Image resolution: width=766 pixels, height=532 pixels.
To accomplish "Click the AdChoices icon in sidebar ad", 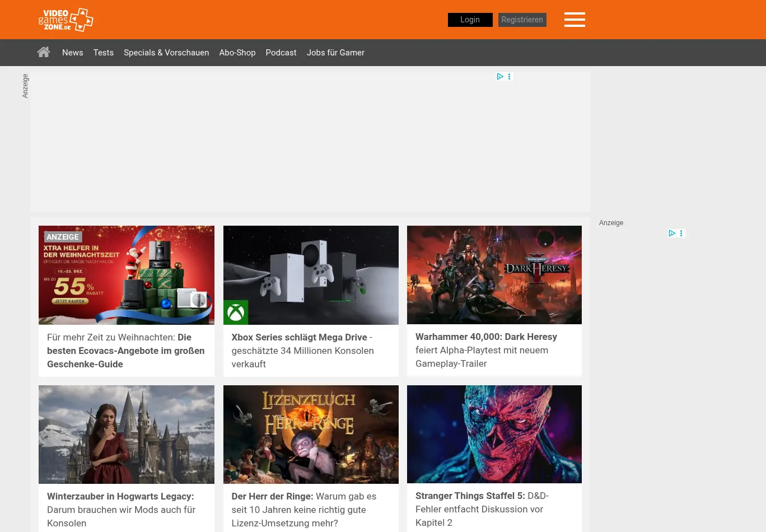I will tap(672, 234).
